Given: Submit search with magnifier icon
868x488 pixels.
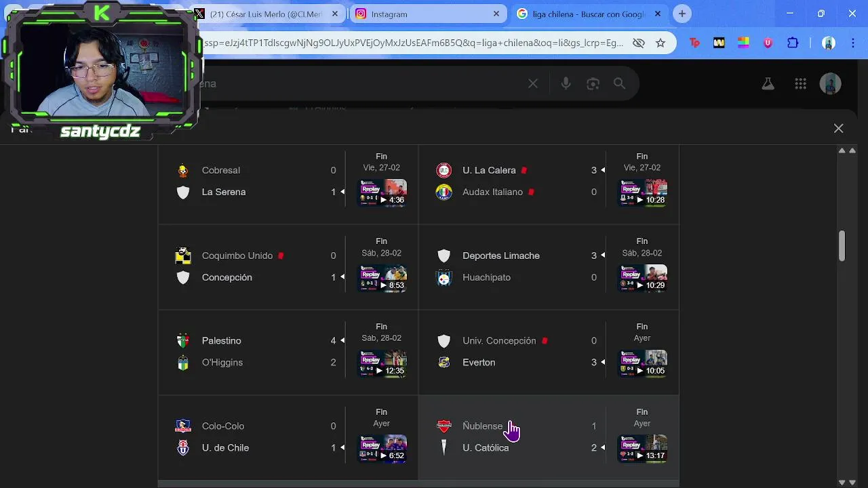Looking at the screenshot, I should (x=619, y=83).
